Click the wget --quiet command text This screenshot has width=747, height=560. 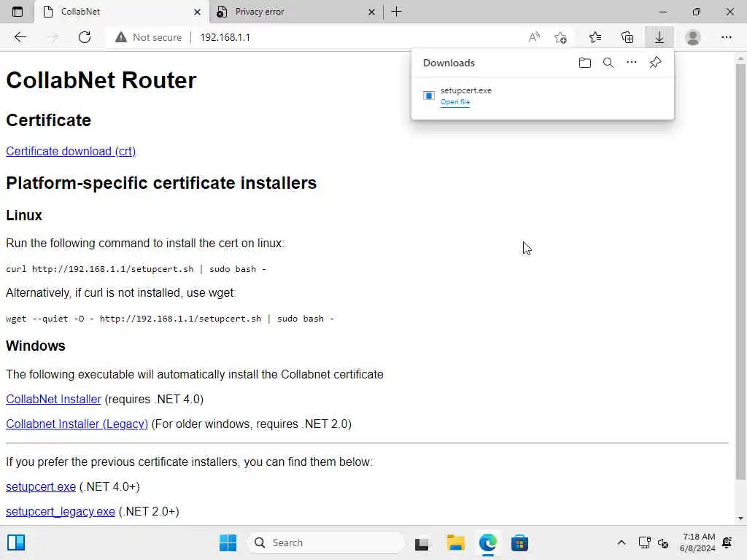(169, 319)
